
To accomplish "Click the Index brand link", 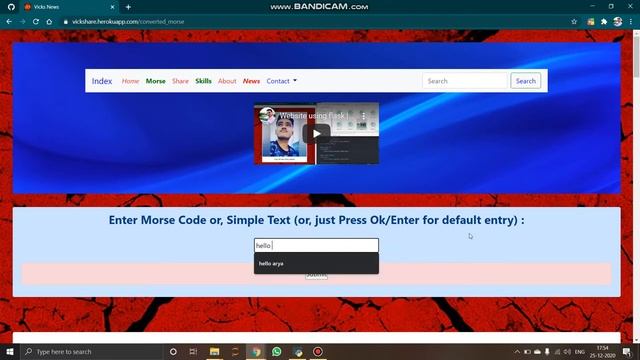I will click(x=102, y=81).
